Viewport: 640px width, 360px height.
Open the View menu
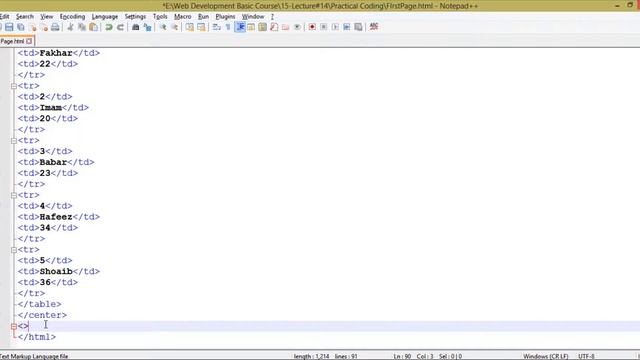pyautogui.click(x=47, y=16)
